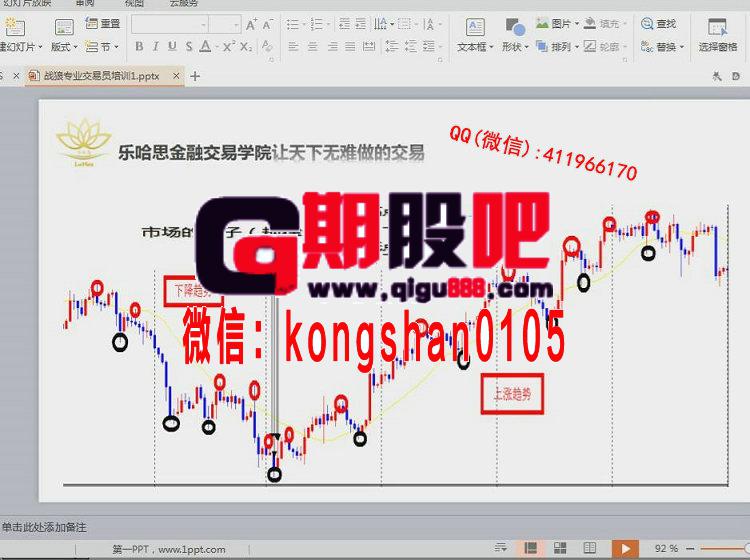Click the Increase Font Size icon
Screen dimensions: 750x560
point(251,24)
